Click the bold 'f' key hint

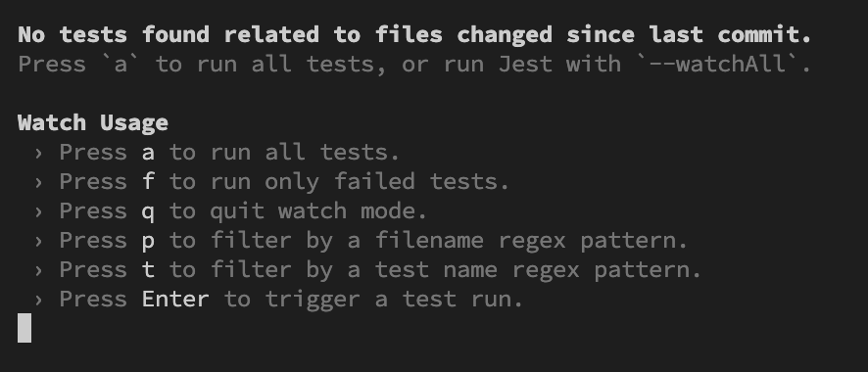click(148, 181)
